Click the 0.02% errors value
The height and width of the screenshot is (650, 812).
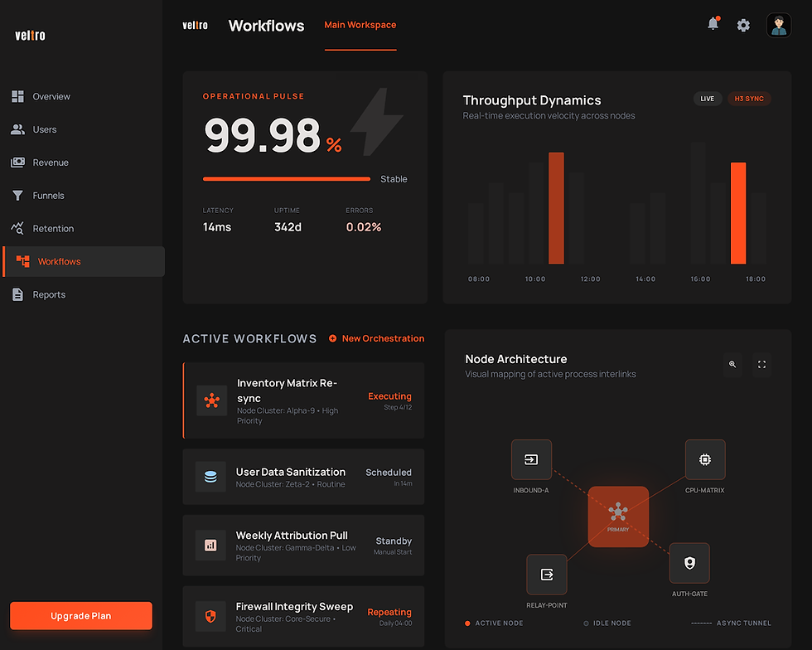coord(364,227)
